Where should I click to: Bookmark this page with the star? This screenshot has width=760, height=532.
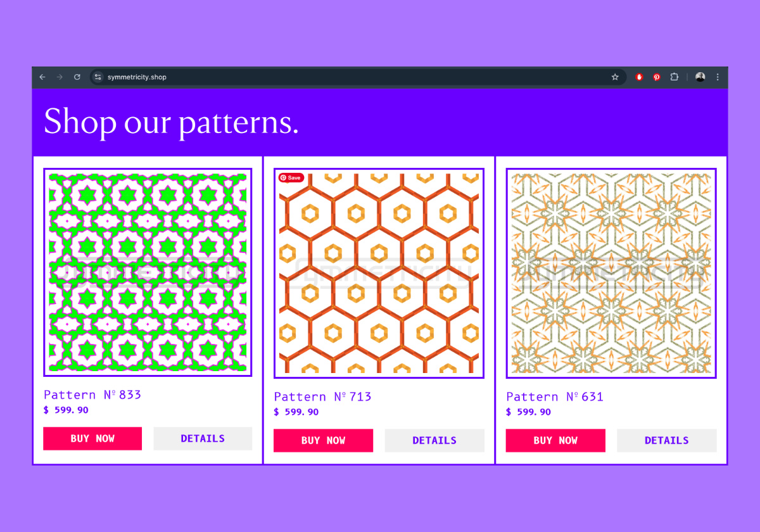615,77
